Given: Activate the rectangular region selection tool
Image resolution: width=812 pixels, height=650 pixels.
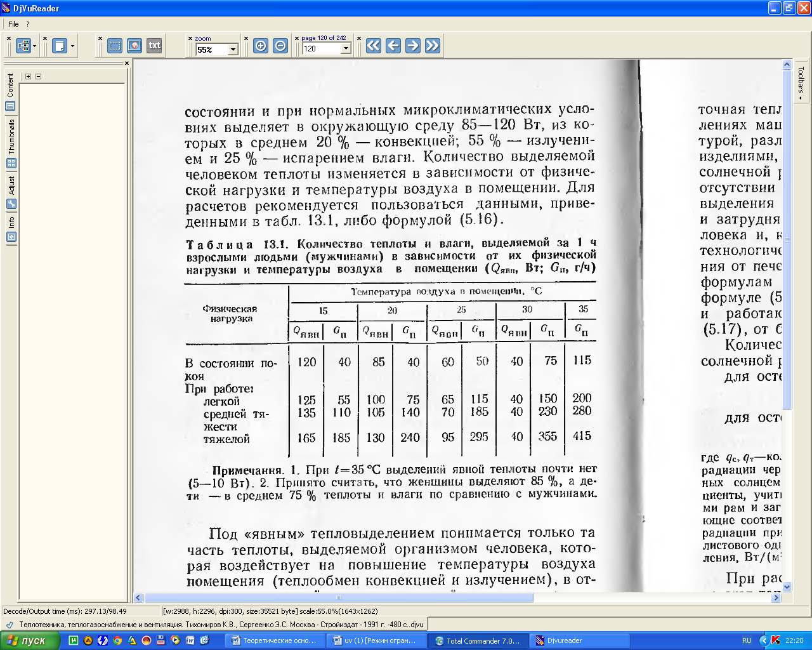Looking at the screenshot, I should coord(115,45).
